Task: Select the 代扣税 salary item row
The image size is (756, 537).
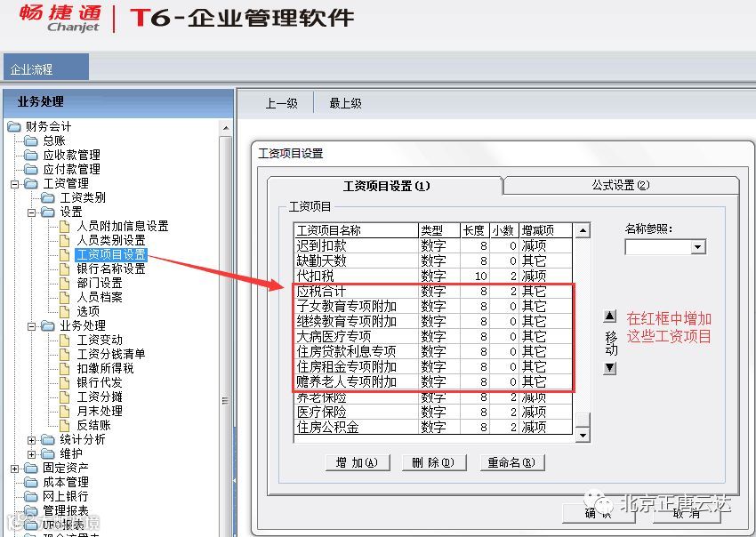Action: click(x=433, y=276)
